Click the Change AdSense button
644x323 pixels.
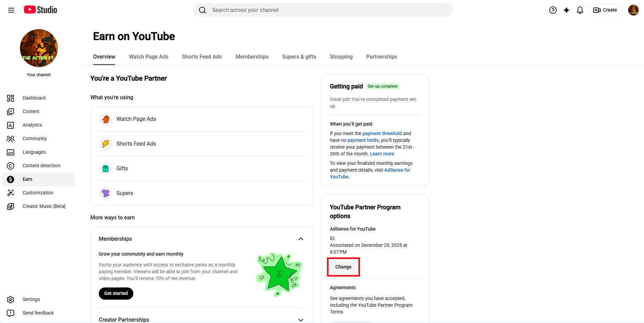pos(343,267)
